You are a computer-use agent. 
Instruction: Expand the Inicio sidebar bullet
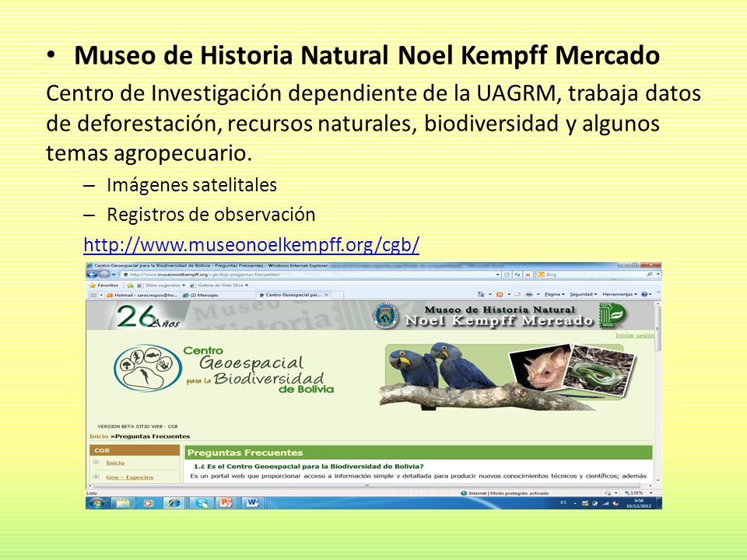coord(96,462)
